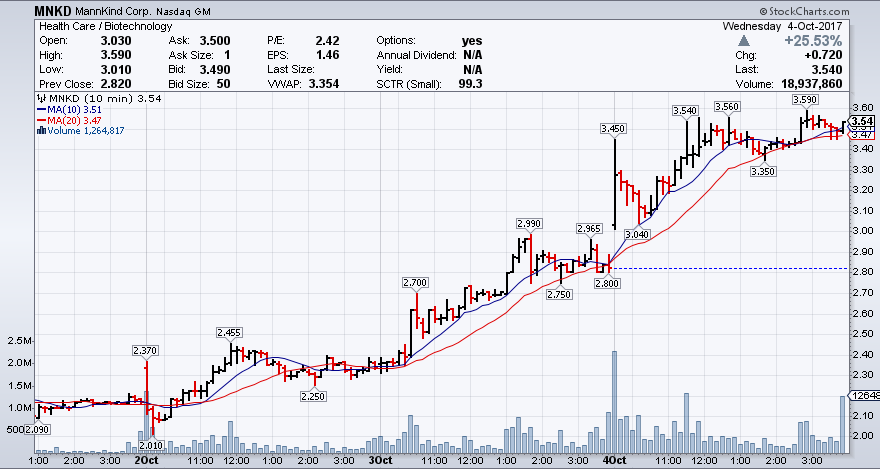The image size is (880, 469).
Task: Click the Volume histogram legend icon
Action: point(40,129)
